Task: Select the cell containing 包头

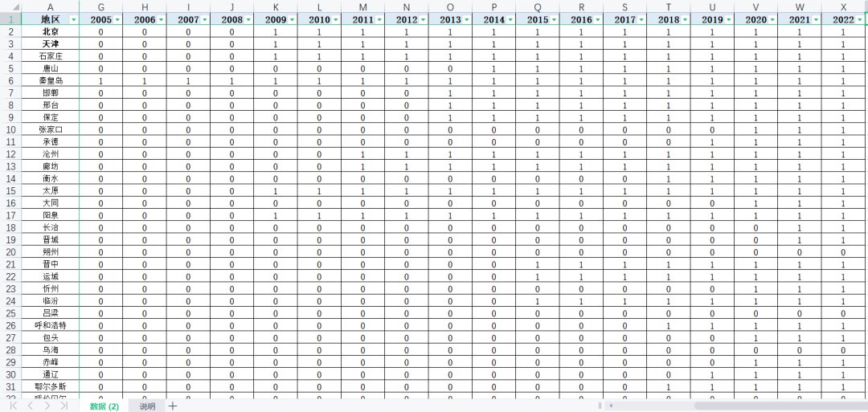Action: 51,338
